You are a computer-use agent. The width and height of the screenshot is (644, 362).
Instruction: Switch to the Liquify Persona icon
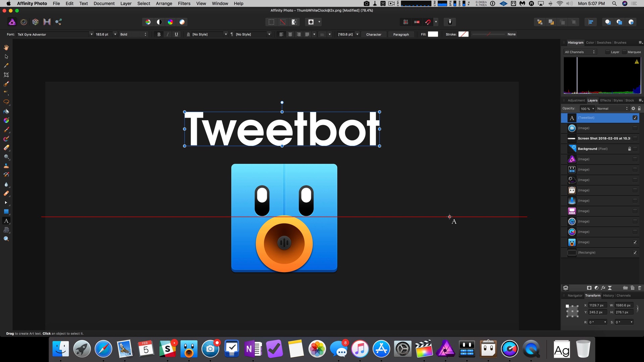click(x=24, y=22)
